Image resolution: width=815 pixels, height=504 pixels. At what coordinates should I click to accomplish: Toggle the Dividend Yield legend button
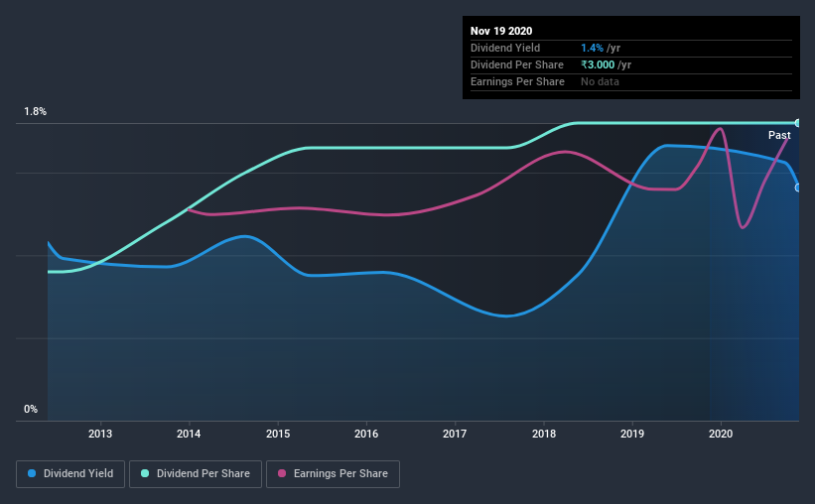(70, 474)
